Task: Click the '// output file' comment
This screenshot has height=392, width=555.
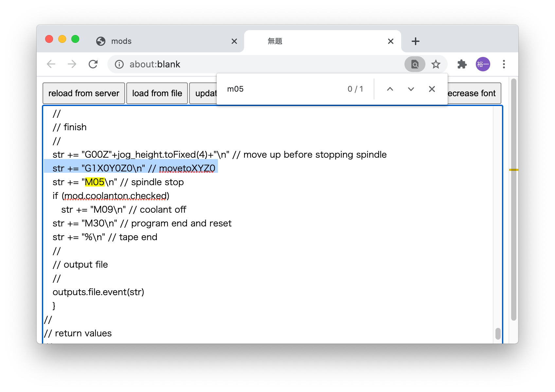Action: pos(80,264)
